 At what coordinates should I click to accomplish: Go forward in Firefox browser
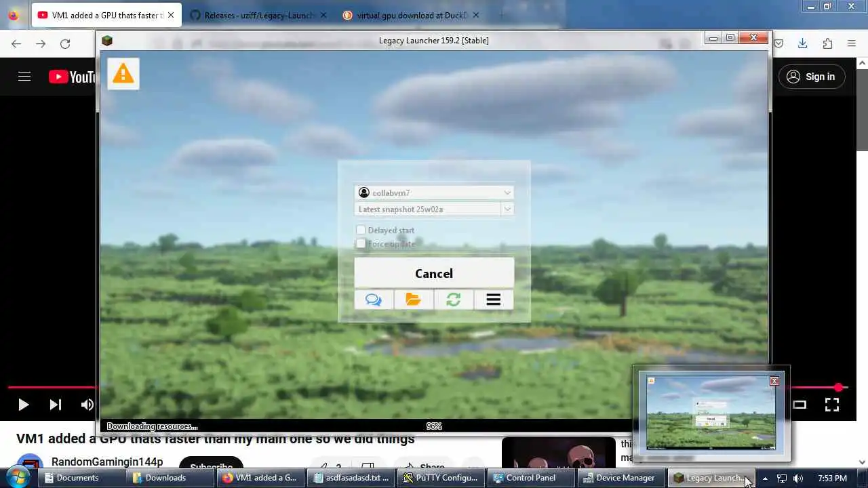tap(41, 43)
